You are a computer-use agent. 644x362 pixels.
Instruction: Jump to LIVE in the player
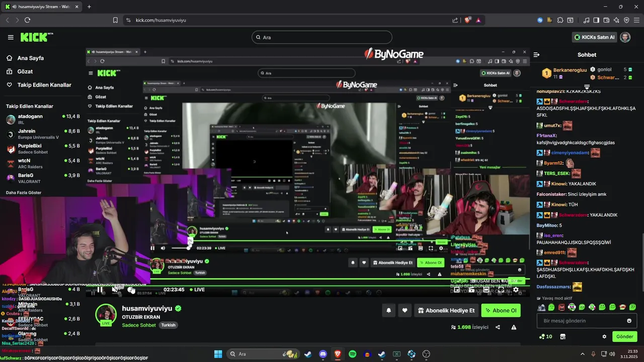[197, 290]
